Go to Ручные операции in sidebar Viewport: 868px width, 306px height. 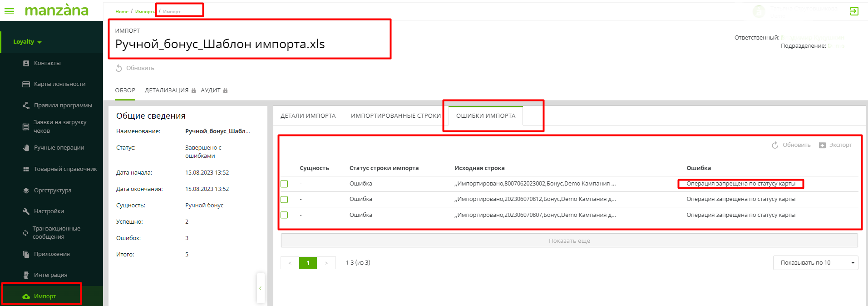tap(59, 148)
